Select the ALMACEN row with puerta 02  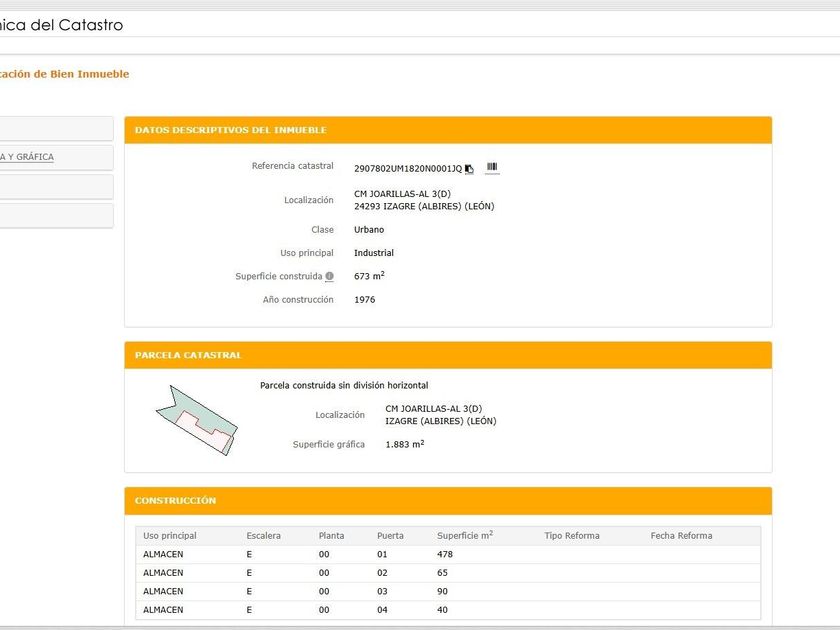448,573
